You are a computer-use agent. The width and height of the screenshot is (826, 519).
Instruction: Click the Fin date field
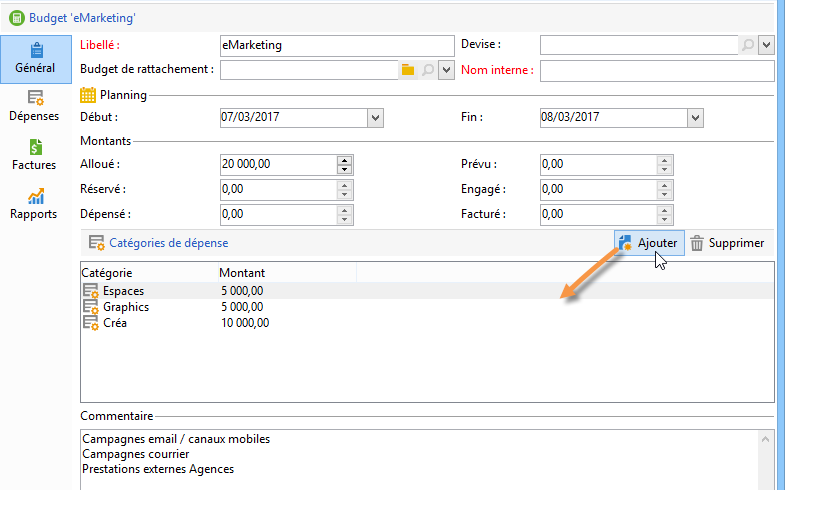[x=614, y=117]
